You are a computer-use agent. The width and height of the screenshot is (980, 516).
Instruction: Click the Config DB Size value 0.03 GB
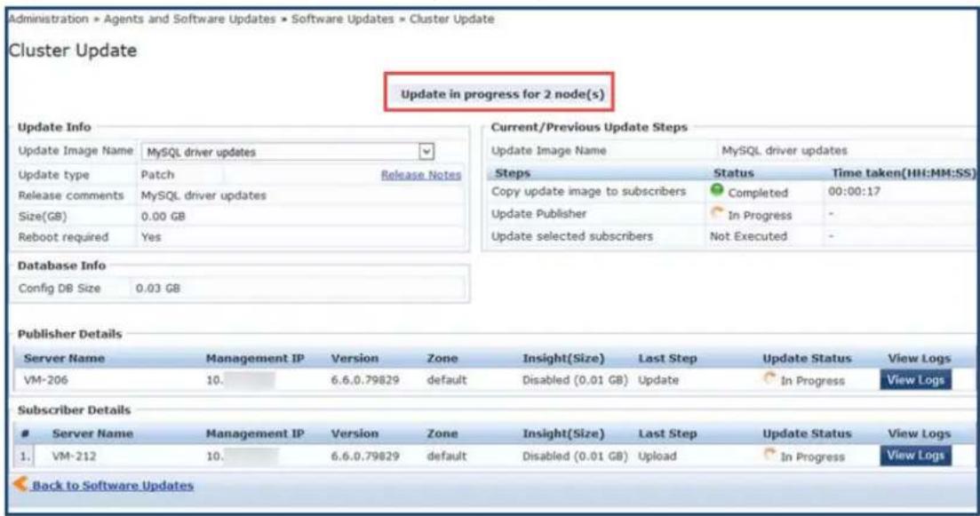157,288
